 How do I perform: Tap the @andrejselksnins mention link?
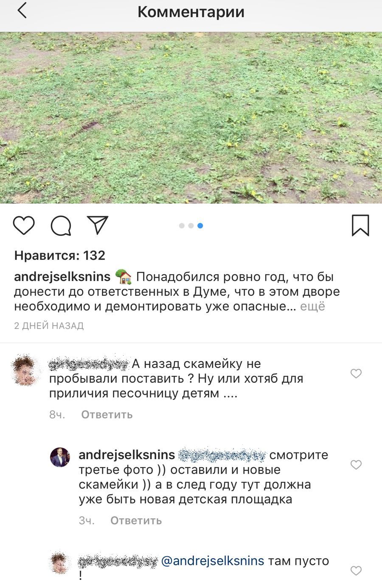213,561
